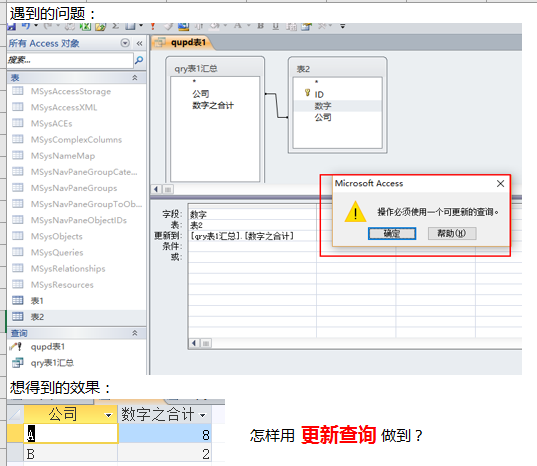This screenshot has width=537, height=466.
Task: Click the primary key icon beside ID
Action: (x=307, y=93)
